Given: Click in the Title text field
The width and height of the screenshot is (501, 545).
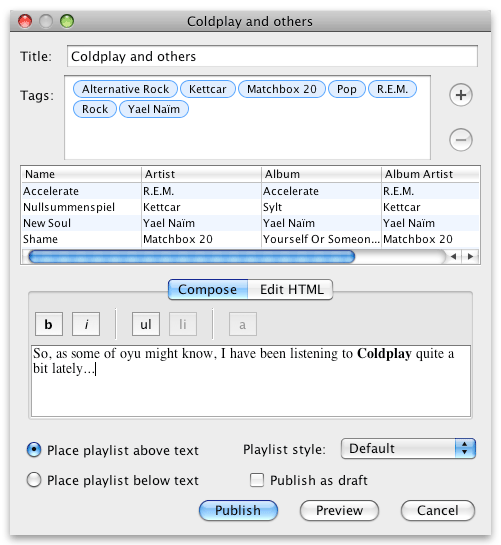Looking at the screenshot, I should [272, 56].
